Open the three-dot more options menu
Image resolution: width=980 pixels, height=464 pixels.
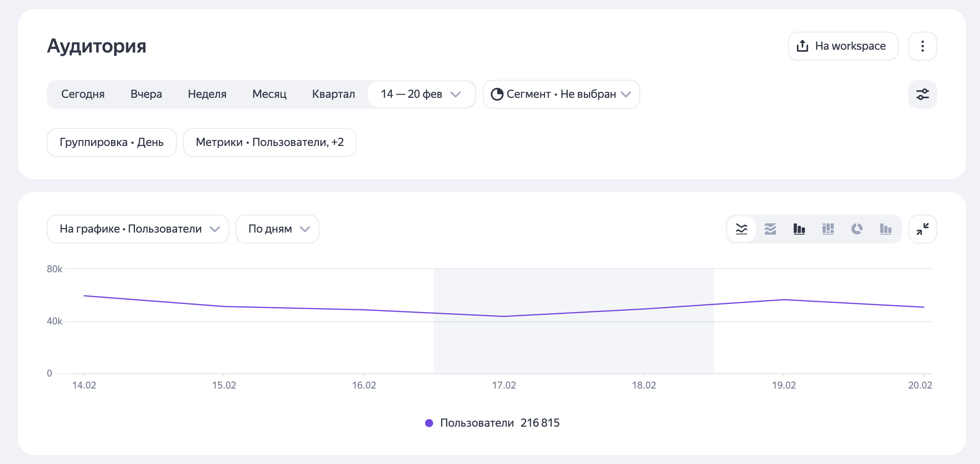922,46
